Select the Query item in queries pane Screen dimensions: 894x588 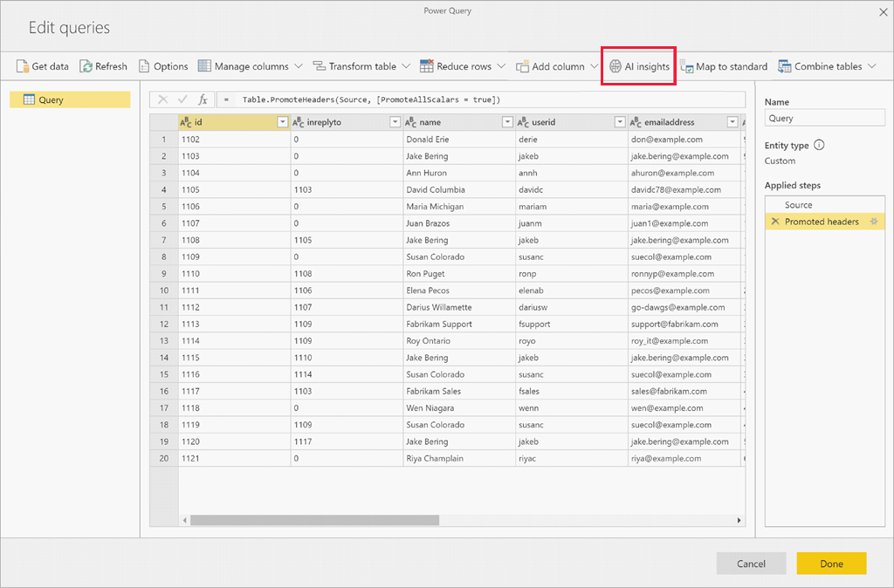(70, 99)
